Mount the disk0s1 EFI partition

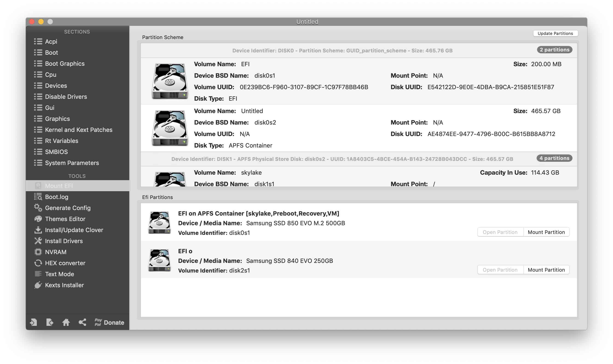[546, 232]
